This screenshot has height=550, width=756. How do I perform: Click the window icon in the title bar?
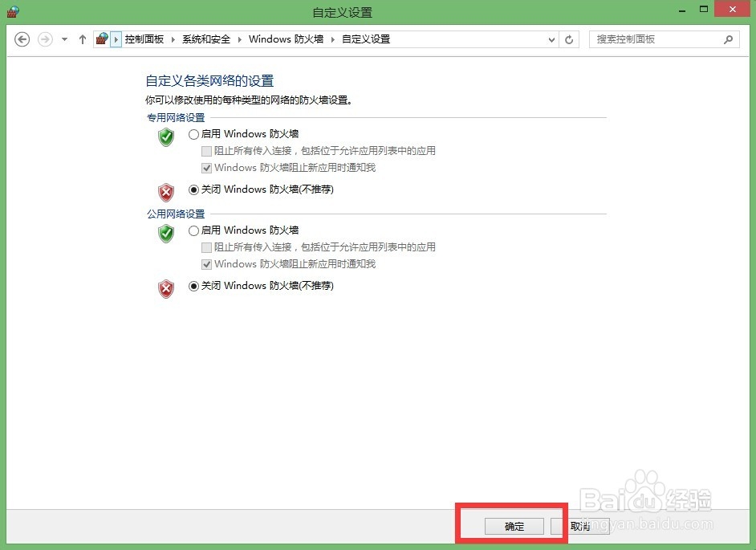(13, 11)
